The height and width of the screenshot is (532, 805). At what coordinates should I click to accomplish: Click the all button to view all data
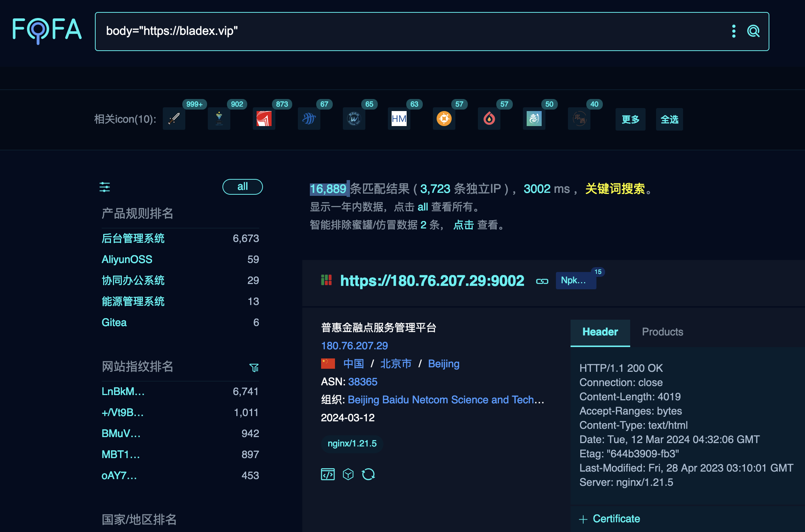(x=242, y=186)
